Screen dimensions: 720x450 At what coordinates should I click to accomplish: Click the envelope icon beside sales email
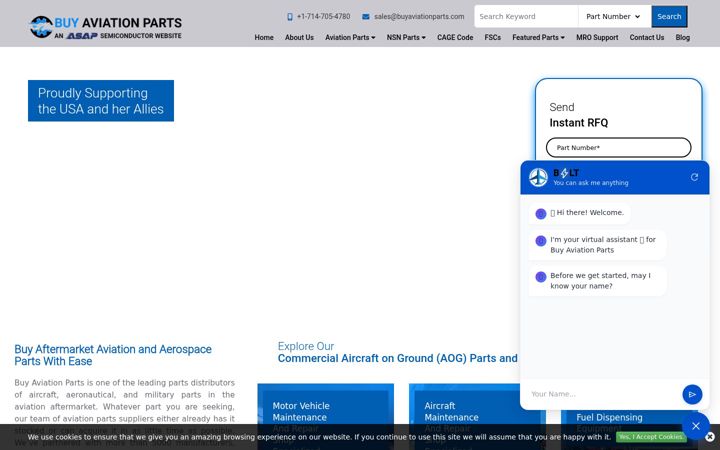(366, 17)
